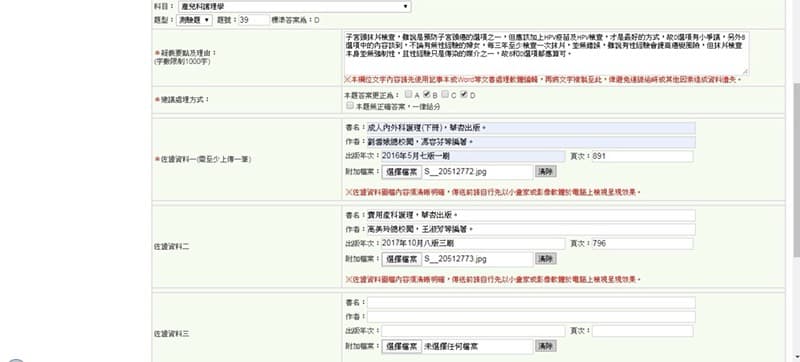Uncheck answer option D checkbox
This screenshot has width=800, height=362.
[464, 94]
